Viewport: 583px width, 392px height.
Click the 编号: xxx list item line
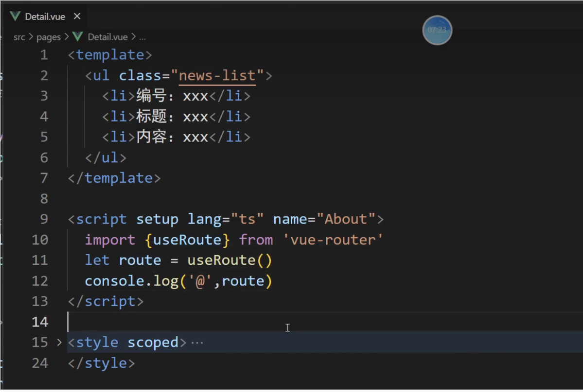(x=176, y=96)
